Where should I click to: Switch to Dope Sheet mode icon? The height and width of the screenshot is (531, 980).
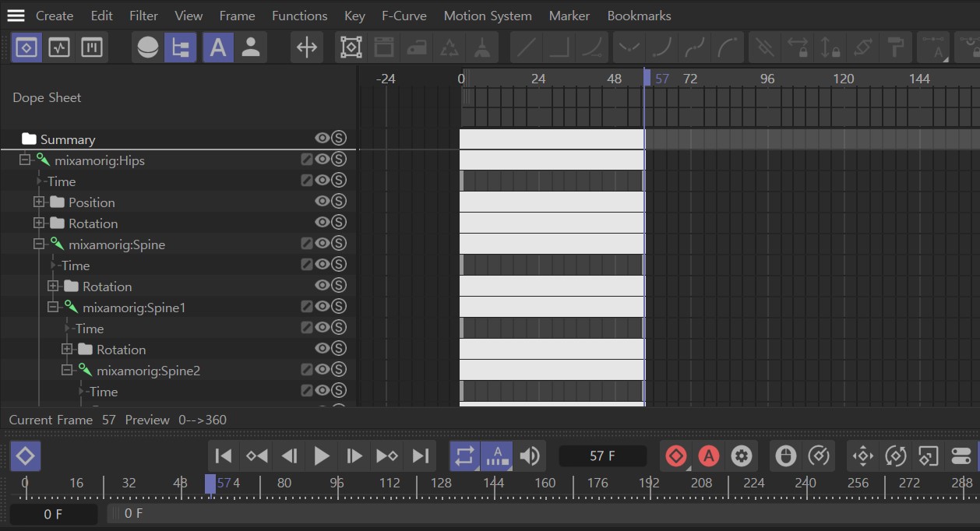click(x=26, y=47)
